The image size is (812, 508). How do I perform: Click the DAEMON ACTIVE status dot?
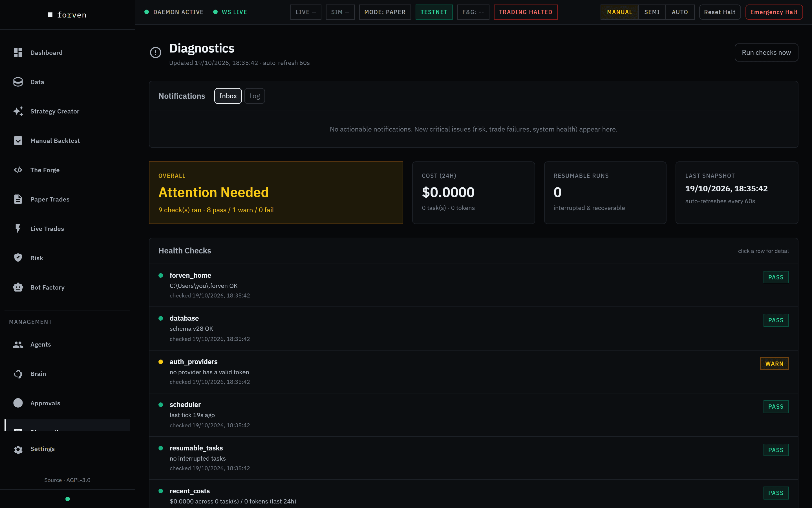click(147, 12)
